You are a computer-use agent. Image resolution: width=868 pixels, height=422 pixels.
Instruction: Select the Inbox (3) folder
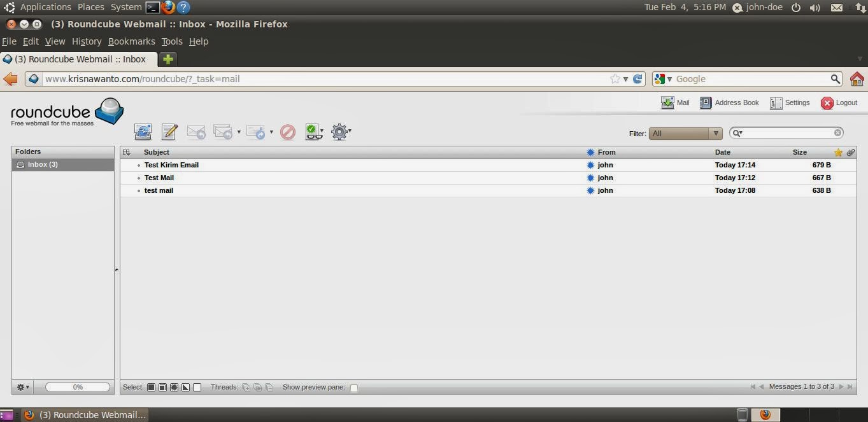coord(63,164)
